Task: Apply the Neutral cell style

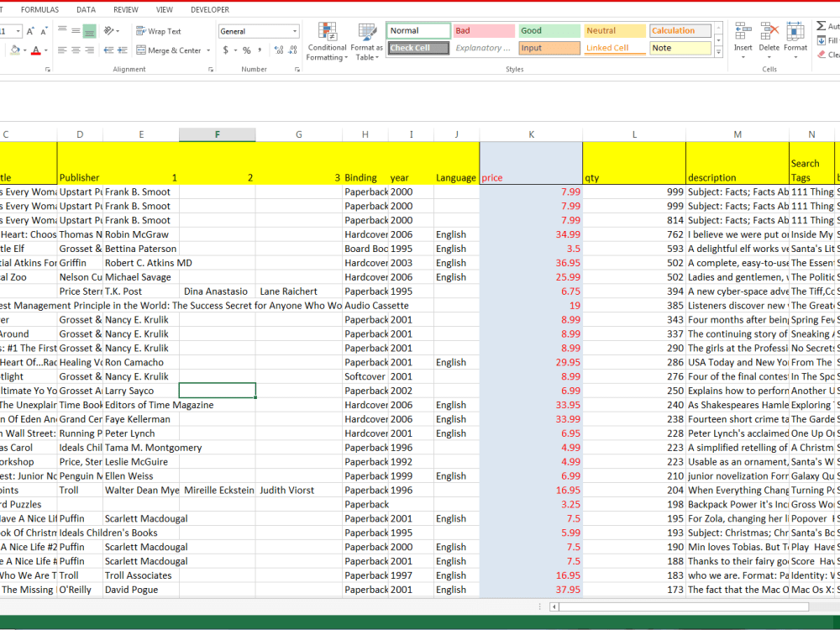Action: coord(615,30)
